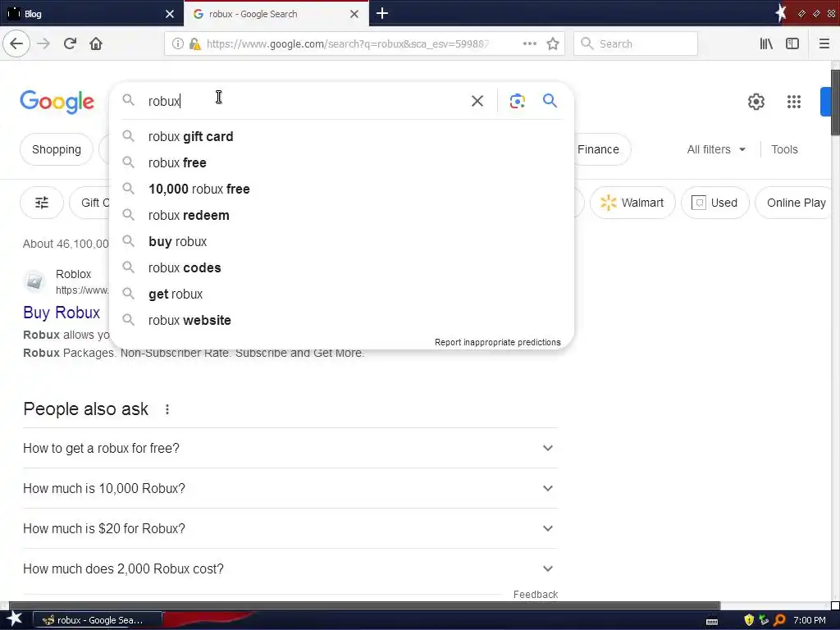The image size is (840, 630).
Task: Apply the Used filter chip
Action: (x=714, y=203)
